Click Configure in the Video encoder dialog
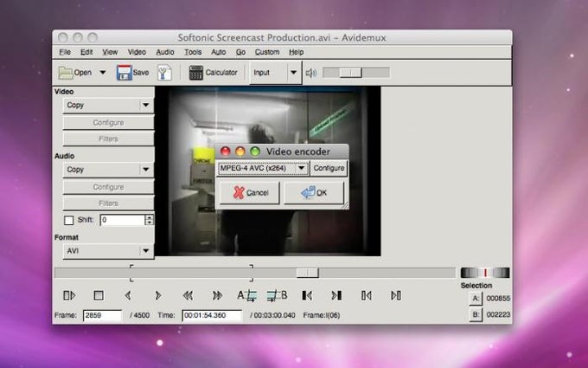588x368 pixels. point(329,168)
